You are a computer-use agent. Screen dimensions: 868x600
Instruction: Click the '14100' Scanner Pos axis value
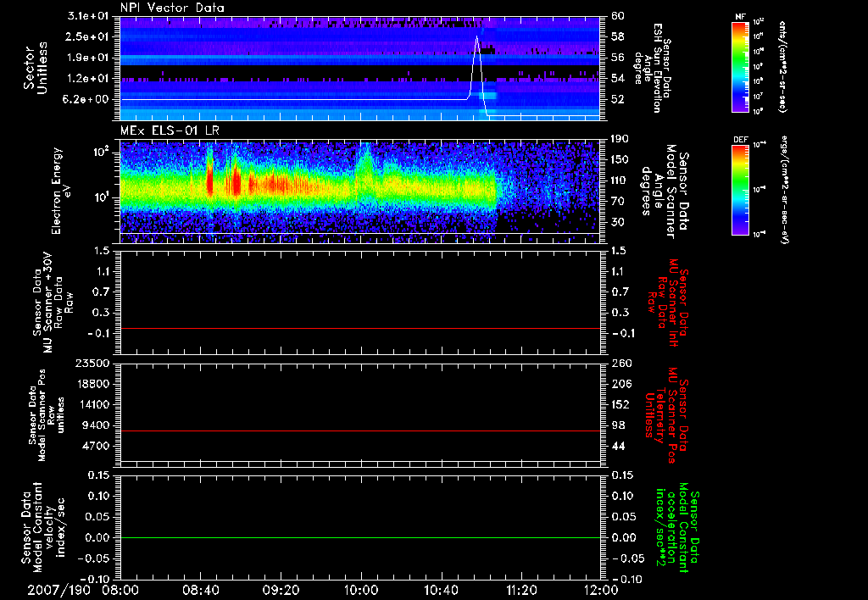93,404
